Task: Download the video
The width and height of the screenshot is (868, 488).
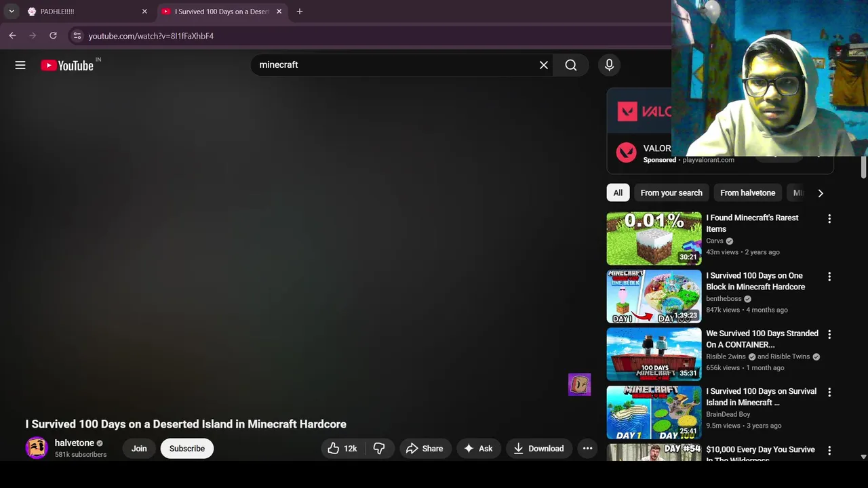Action: pyautogui.click(x=538, y=449)
